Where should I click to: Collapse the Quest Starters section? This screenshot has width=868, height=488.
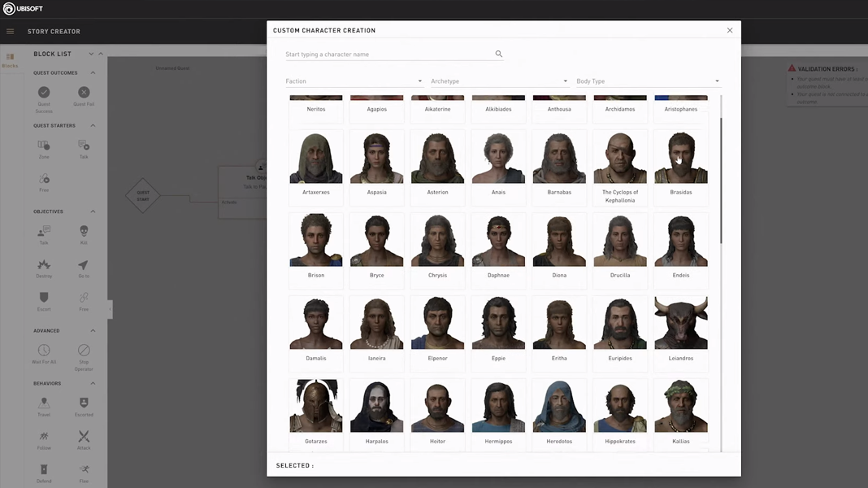(x=93, y=126)
